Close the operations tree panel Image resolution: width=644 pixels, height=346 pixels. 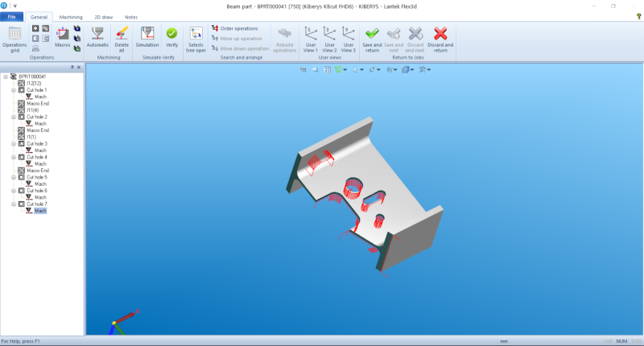[x=79, y=67]
